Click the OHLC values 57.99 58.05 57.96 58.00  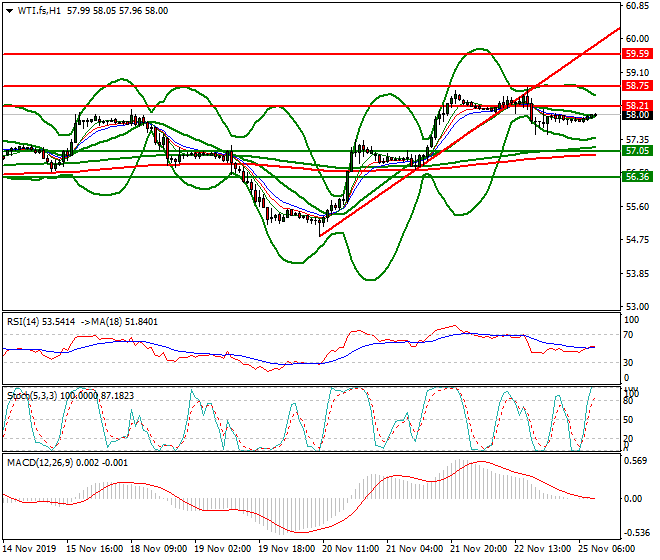[x=118, y=10]
